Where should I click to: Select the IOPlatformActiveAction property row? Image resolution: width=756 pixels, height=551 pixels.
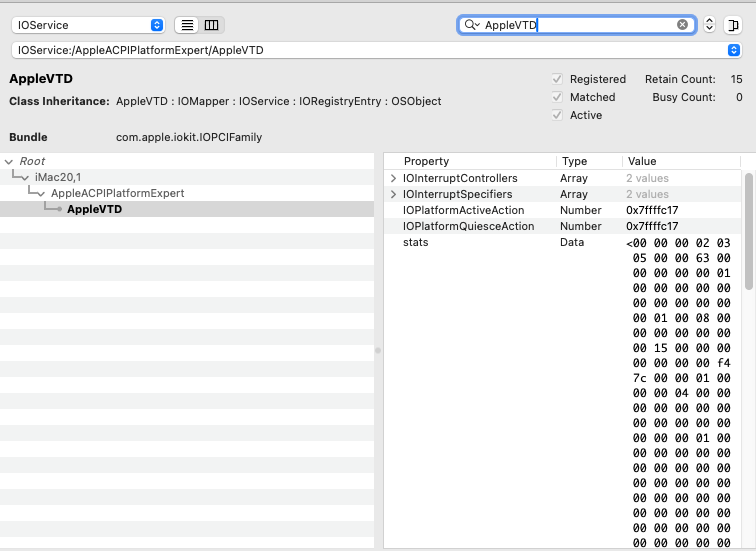(x=562, y=210)
